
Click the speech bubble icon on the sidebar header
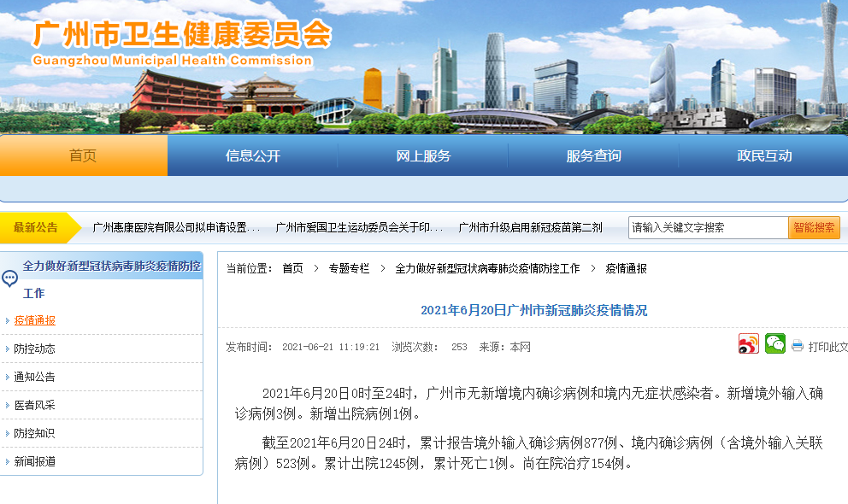pyautogui.click(x=9, y=278)
